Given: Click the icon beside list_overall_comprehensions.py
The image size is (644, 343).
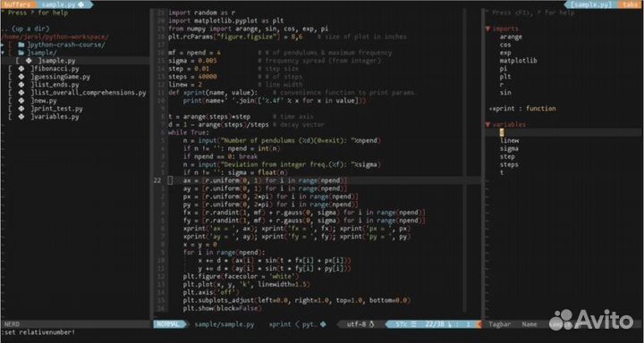Looking at the screenshot, I should (x=21, y=93).
